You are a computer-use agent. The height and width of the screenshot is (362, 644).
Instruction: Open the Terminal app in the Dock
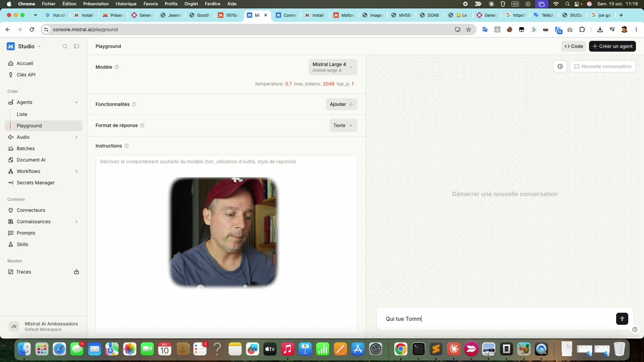pos(418,349)
